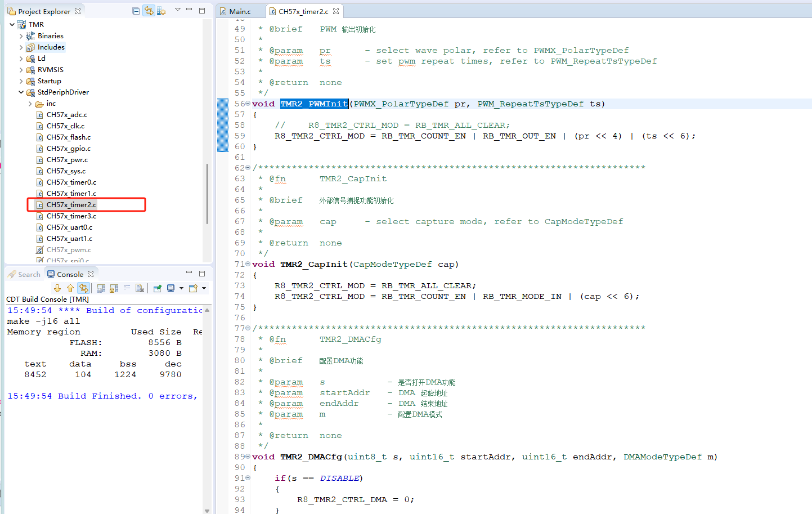The width and height of the screenshot is (812, 514).
Task: Select CH57x_timer3.c file
Action: coord(71,216)
